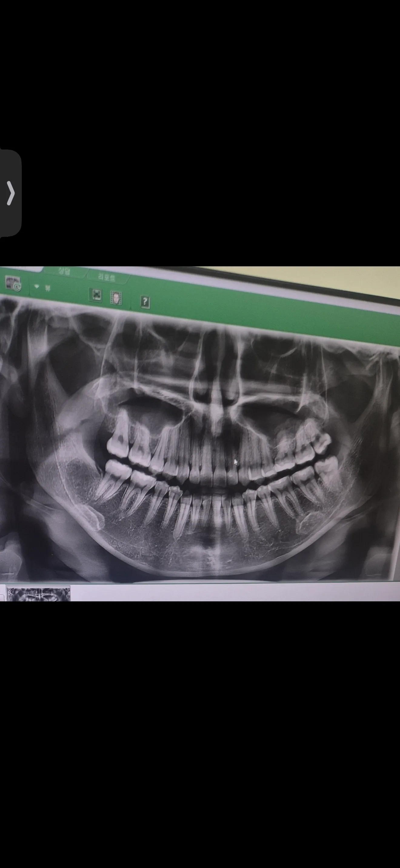Open the side panel chevron handle
Viewport: 400px width, 868px height.
(11, 193)
